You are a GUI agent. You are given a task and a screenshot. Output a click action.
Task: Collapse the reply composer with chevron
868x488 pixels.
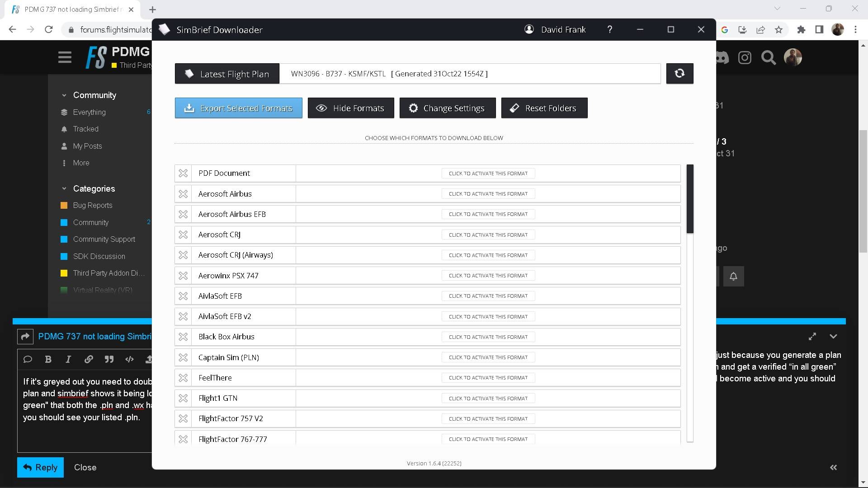click(833, 337)
